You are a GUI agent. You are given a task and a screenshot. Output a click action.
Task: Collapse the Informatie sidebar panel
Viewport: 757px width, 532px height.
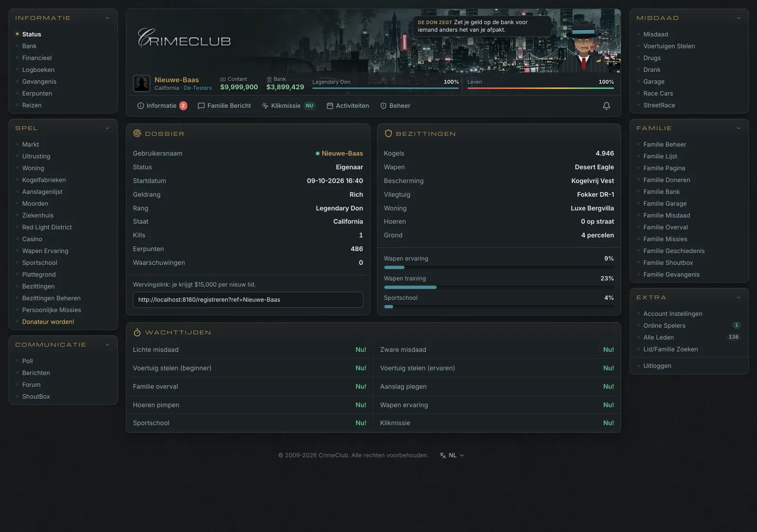[x=107, y=18]
